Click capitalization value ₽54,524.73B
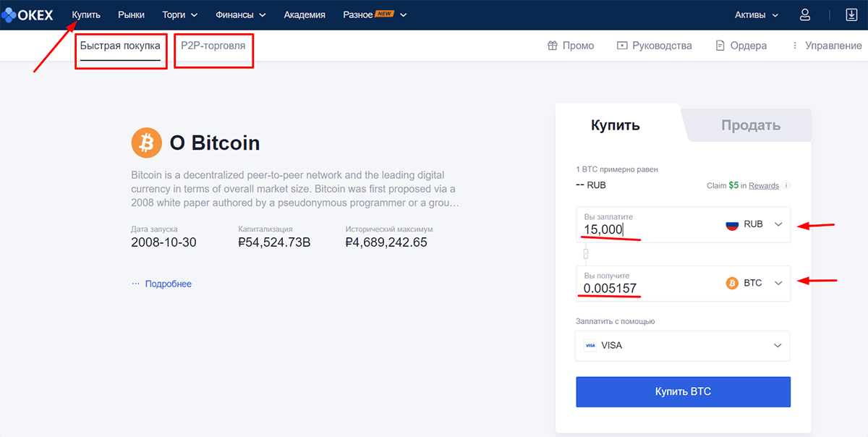Image resolution: width=868 pixels, height=437 pixels. pos(274,242)
